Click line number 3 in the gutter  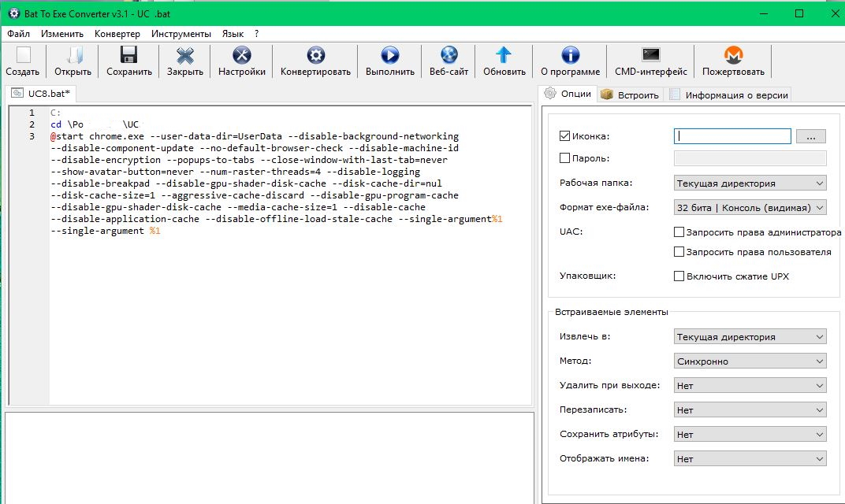tap(32, 136)
